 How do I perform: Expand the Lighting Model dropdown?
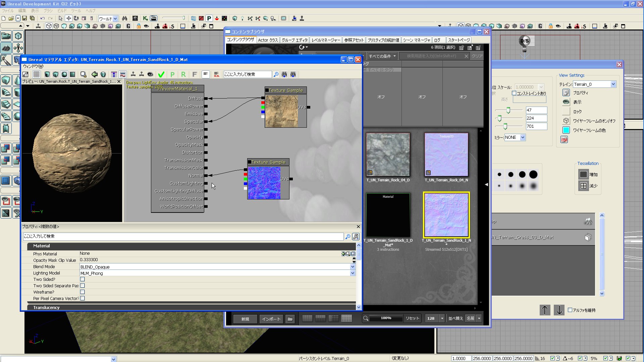[x=353, y=273]
